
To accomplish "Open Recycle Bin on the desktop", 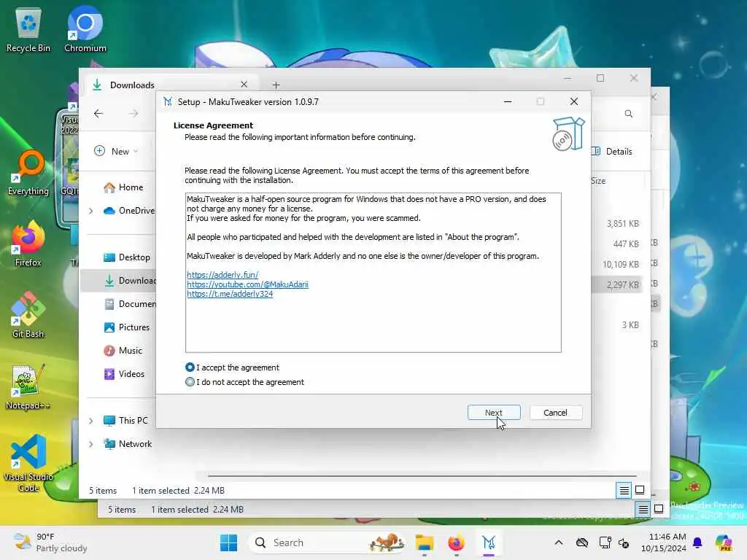I will tap(28, 29).
